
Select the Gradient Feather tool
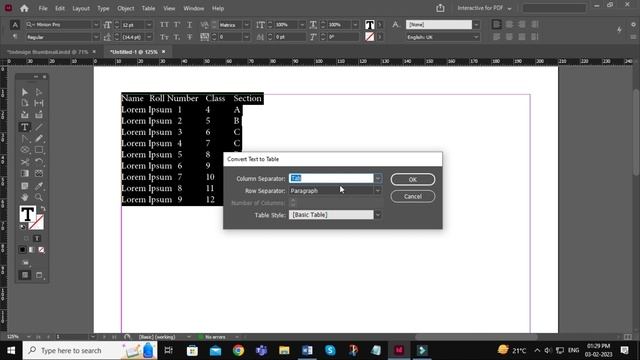click(x=39, y=173)
